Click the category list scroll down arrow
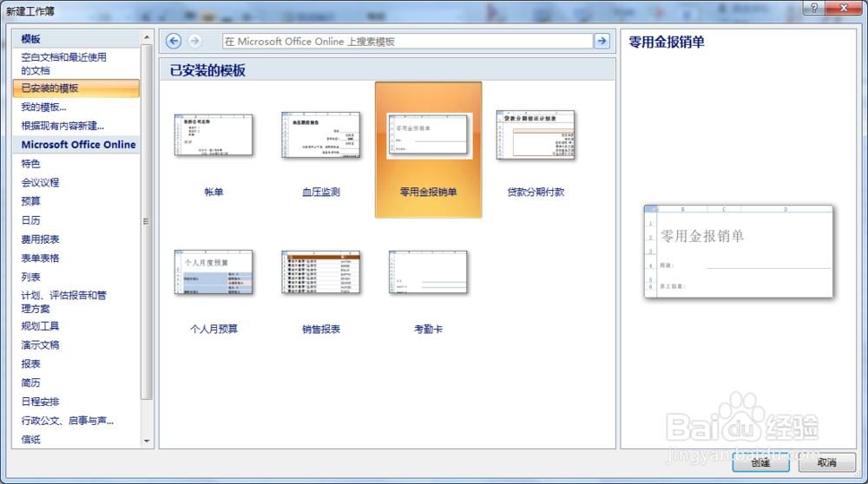Image resolution: width=868 pixels, height=484 pixels. tap(147, 441)
